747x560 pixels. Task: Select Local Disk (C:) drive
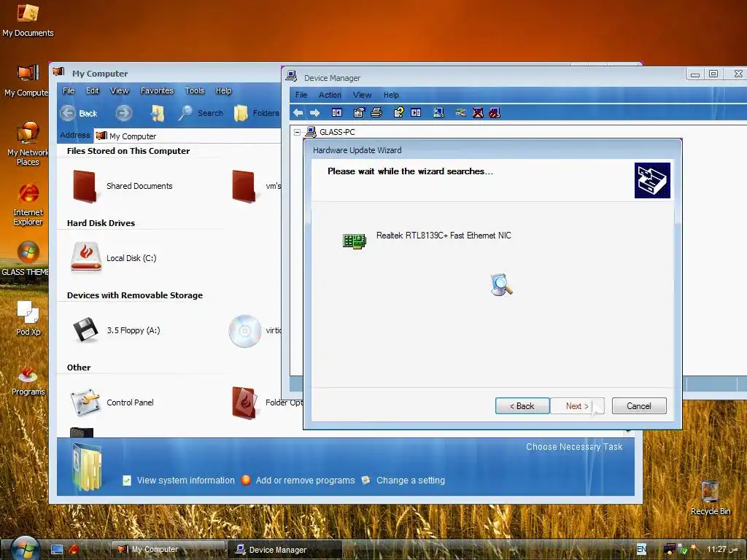coord(115,257)
